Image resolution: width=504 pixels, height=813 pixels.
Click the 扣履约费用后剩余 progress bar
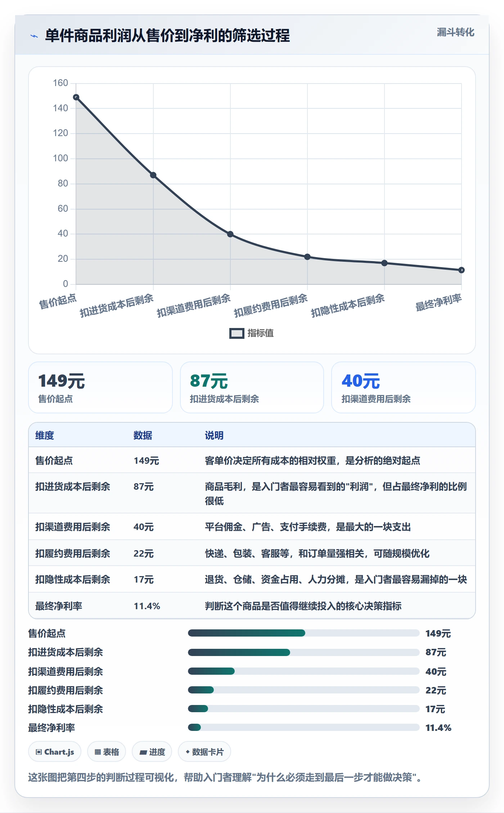(303, 690)
